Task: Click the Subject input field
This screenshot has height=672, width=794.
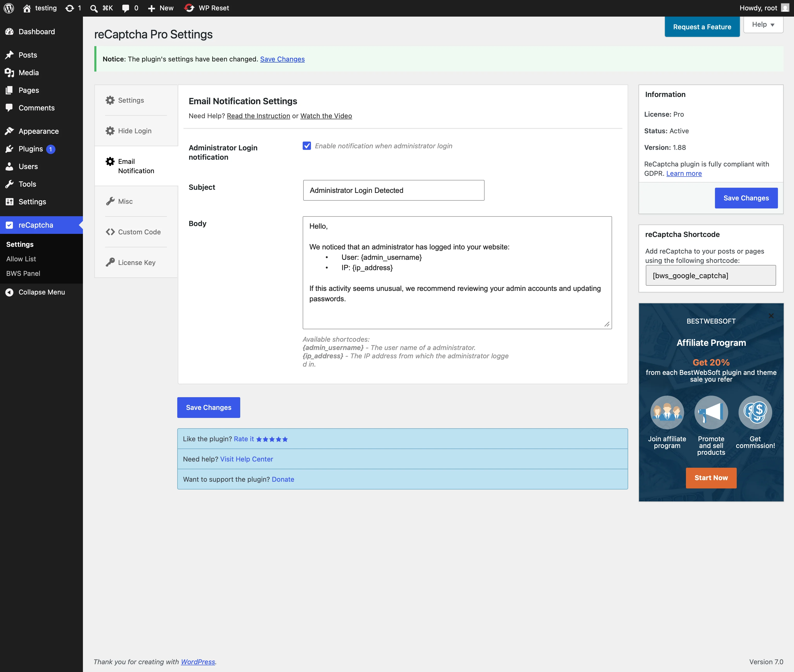Action: click(393, 191)
